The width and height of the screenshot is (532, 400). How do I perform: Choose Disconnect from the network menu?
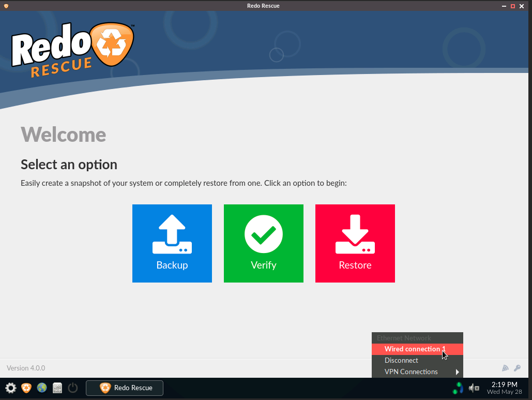coord(417,360)
